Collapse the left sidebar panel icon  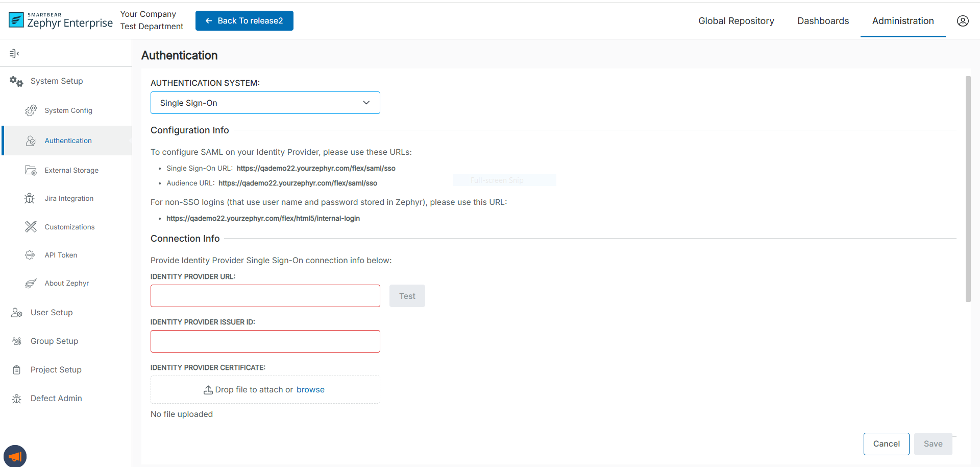(14, 54)
